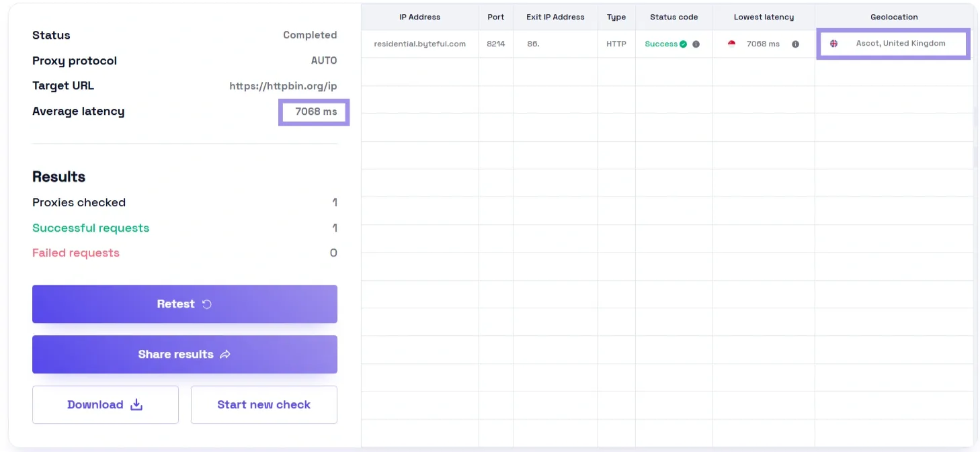Click the Successful requests label

point(91,228)
